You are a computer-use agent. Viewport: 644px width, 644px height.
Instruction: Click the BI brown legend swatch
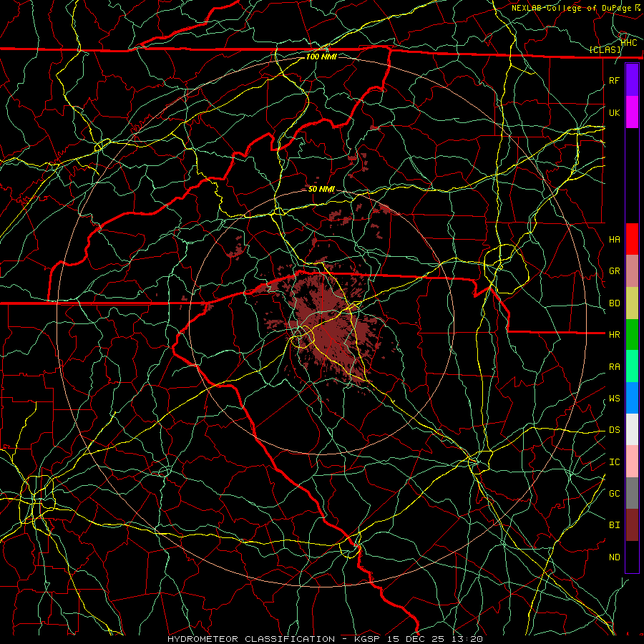(x=632, y=525)
